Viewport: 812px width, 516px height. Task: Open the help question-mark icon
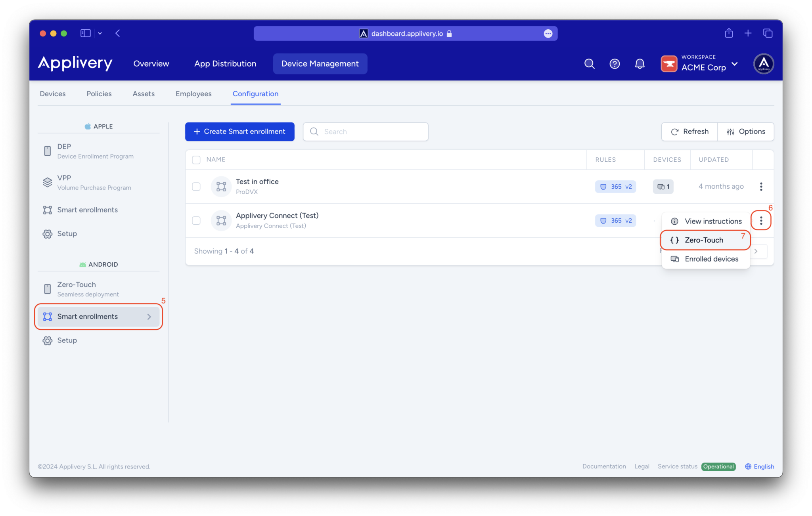click(614, 63)
